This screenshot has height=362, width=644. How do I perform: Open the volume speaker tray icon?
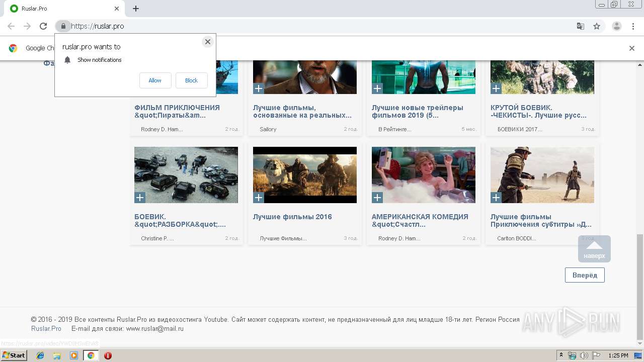tap(584, 355)
